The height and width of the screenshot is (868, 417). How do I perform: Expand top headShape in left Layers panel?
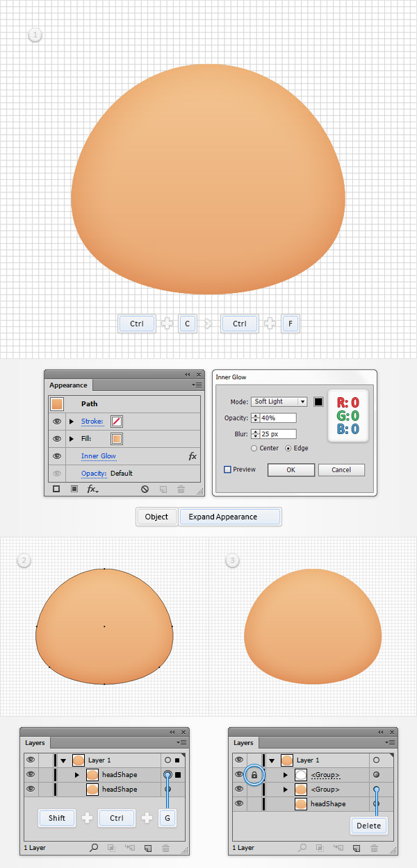pyautogui.click(x=78, y=774)
